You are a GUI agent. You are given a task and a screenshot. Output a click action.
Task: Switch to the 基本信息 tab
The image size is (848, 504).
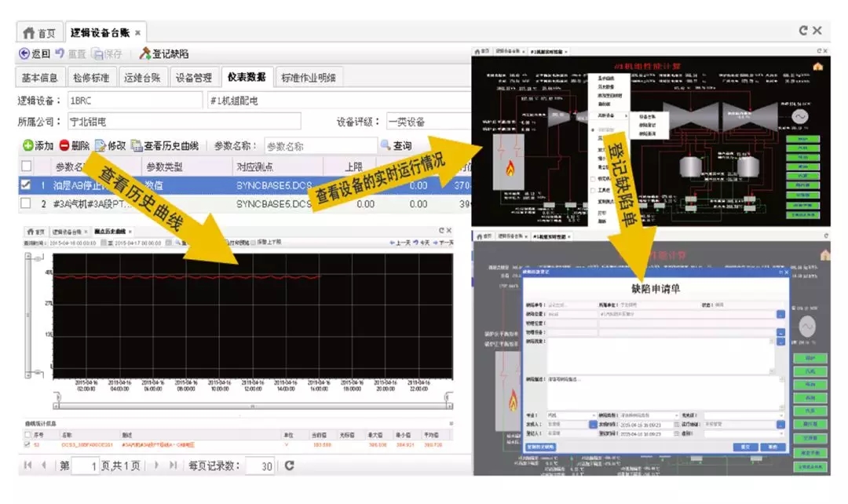[x=39, y=77]
